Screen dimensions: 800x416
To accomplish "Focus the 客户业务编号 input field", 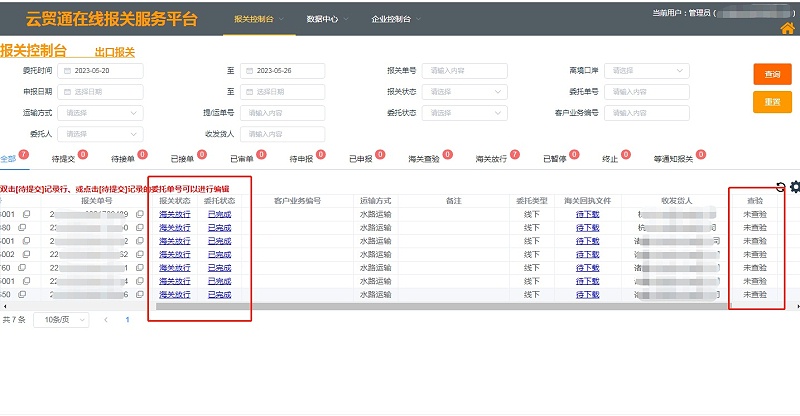I will click(x=646, y=113).
